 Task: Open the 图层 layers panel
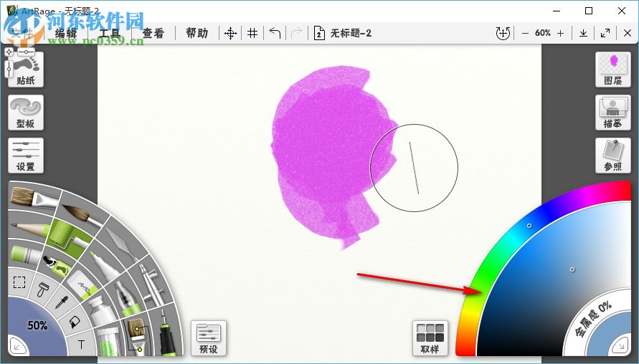click(x=612, y=70)
